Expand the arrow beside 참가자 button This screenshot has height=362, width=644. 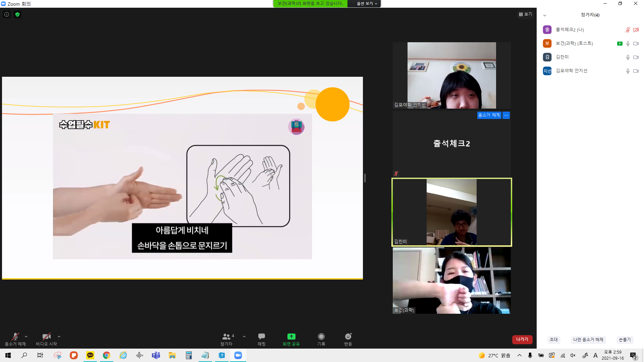[244, 337]
